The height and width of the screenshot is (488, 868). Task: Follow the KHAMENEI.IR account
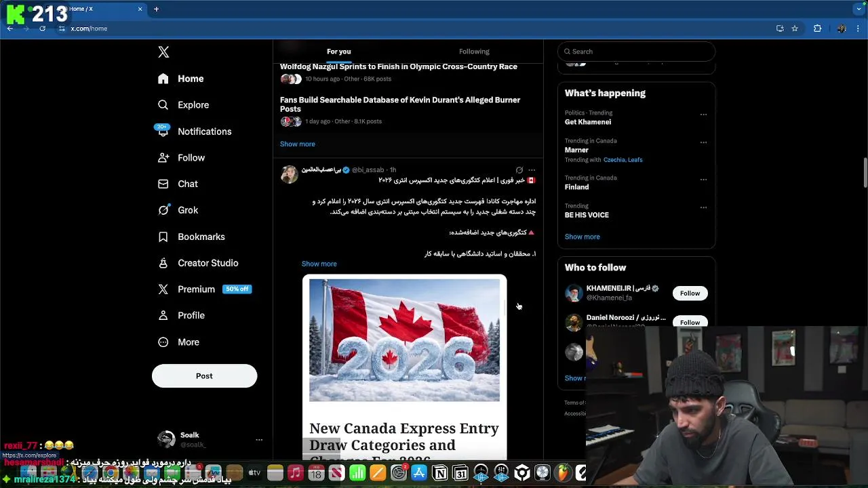[x=690, y=293]
